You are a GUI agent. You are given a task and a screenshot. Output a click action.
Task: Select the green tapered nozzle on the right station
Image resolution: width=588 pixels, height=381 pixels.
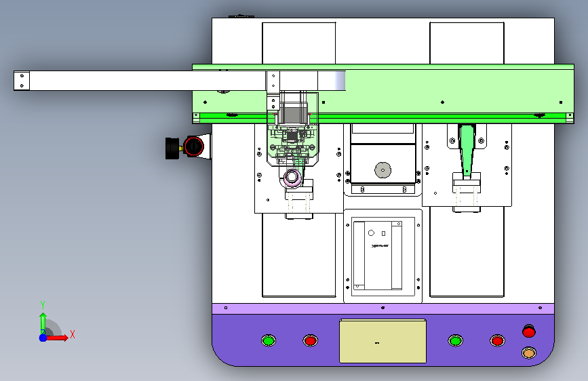(x=467, y=151)
